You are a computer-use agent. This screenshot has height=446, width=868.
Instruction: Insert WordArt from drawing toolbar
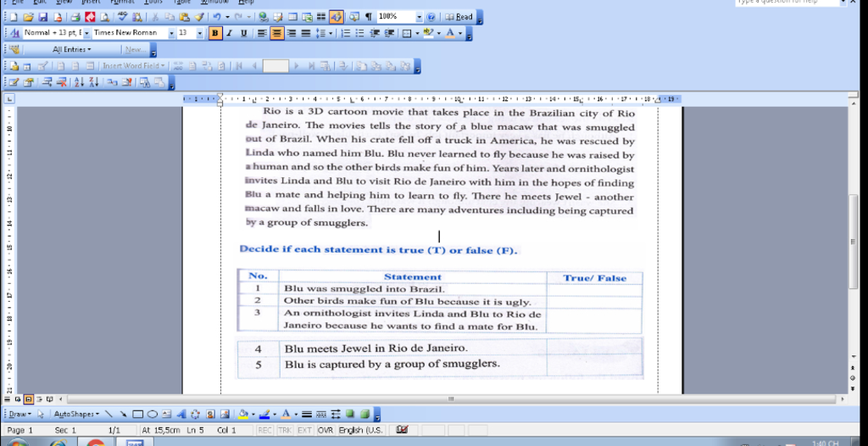click(x=181, y=414)
